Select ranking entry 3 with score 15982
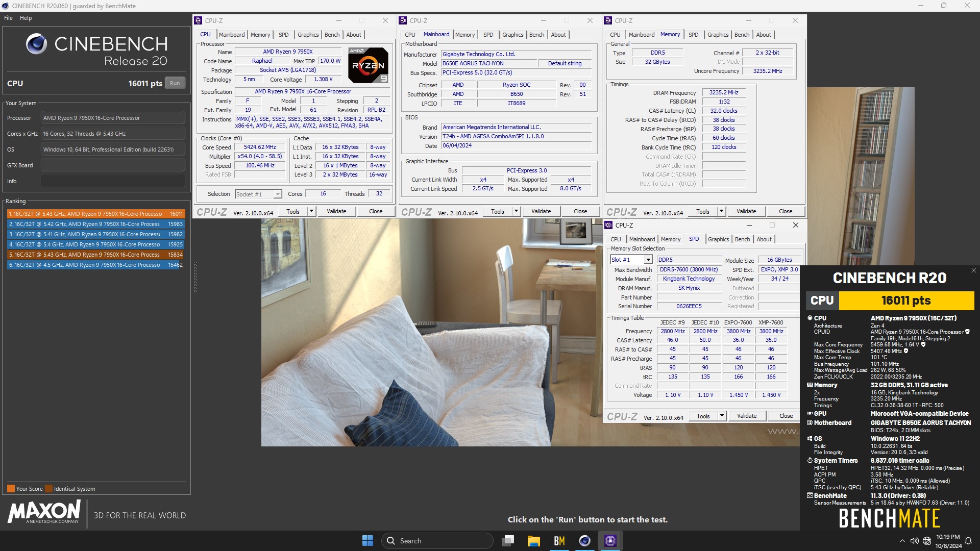 click(x=96, y=234)
